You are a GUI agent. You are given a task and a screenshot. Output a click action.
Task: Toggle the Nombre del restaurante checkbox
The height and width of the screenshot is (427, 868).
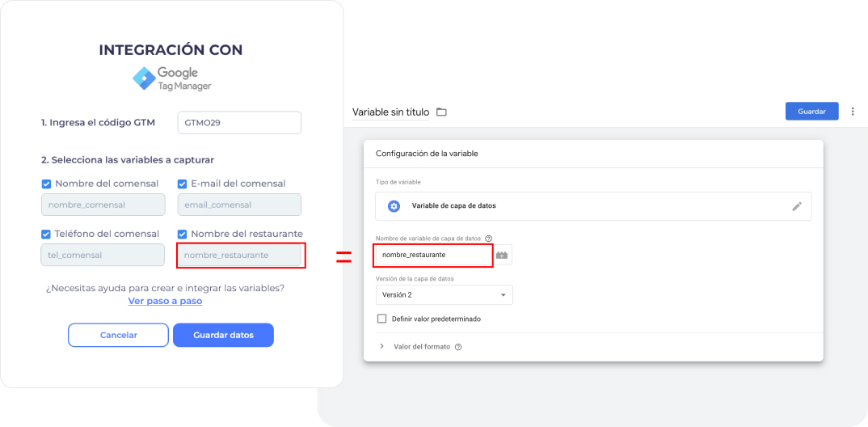click(x=183, y=235)
